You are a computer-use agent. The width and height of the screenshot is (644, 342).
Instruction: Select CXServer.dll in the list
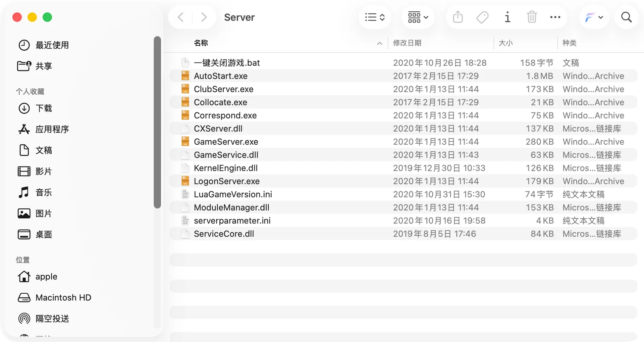pos(403,129)
